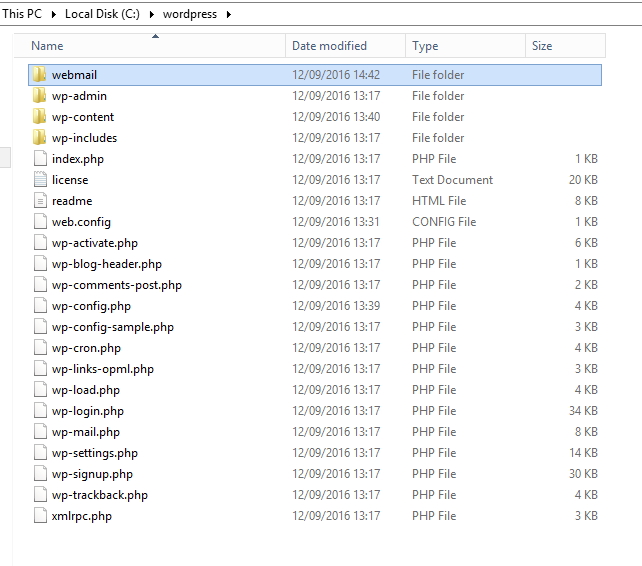Select the xmlrpc.php file name
642x566 pixels.
81,516
